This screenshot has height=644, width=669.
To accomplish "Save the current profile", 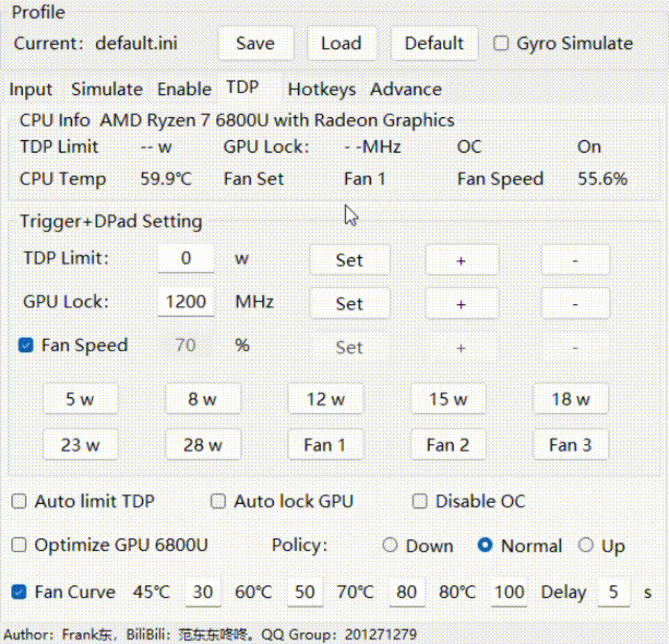I will 256,43.
